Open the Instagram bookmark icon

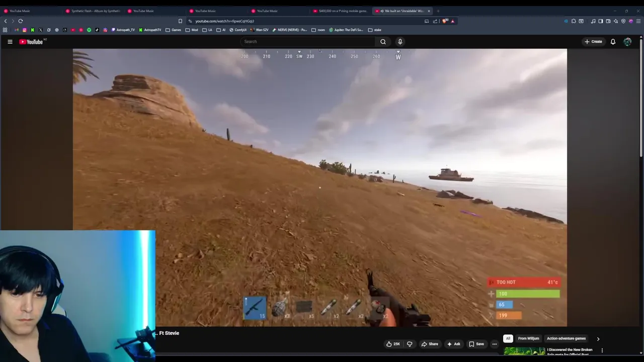click(25, 30)
